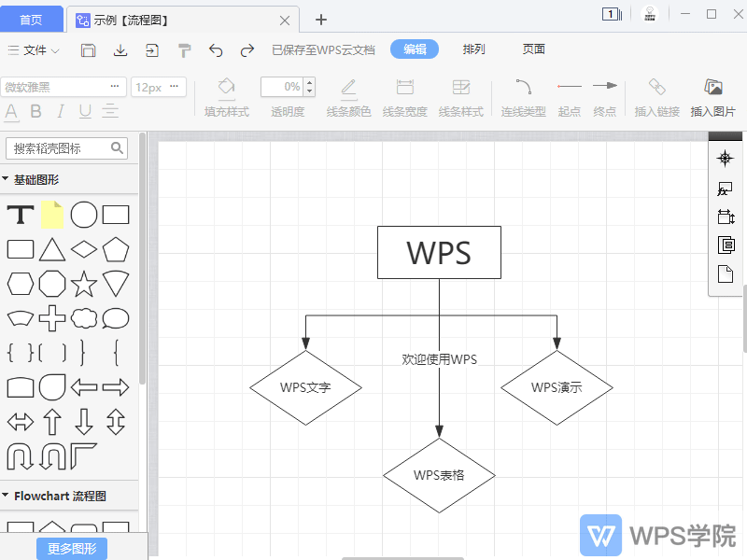Click the shapes panel vertical scrollbar
Viewport: 747px width, 560px height.
(x=142, y=259)
